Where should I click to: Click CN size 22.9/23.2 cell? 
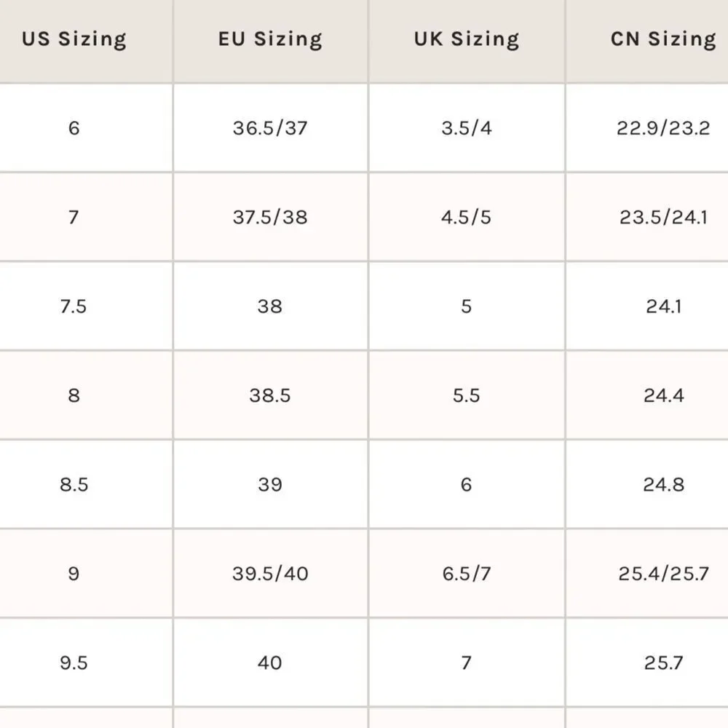pos(663,127)
